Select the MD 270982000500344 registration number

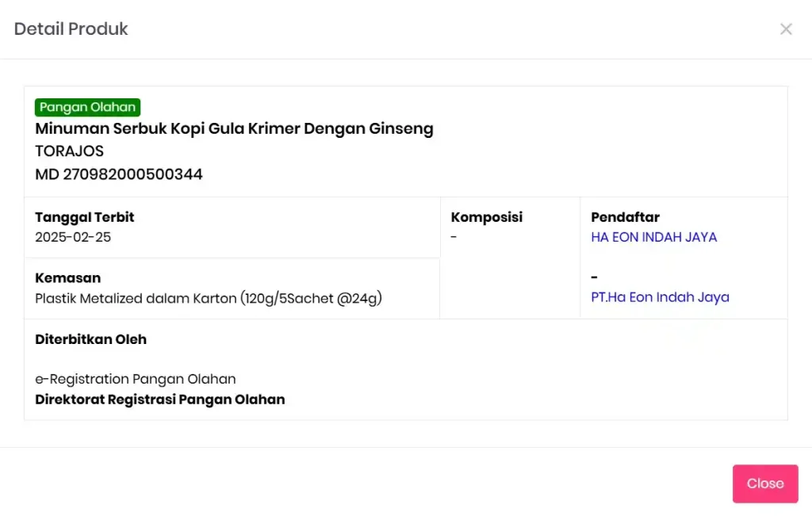coord(119,174)
